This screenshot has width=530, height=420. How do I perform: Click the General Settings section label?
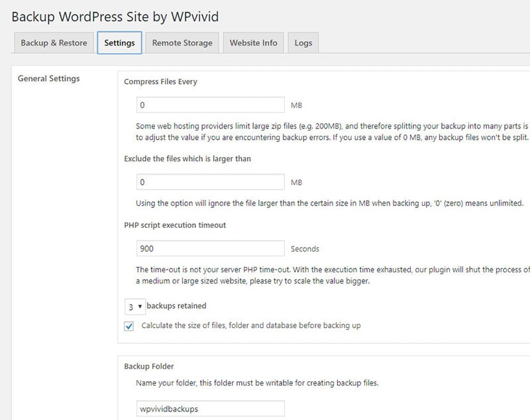48,78
